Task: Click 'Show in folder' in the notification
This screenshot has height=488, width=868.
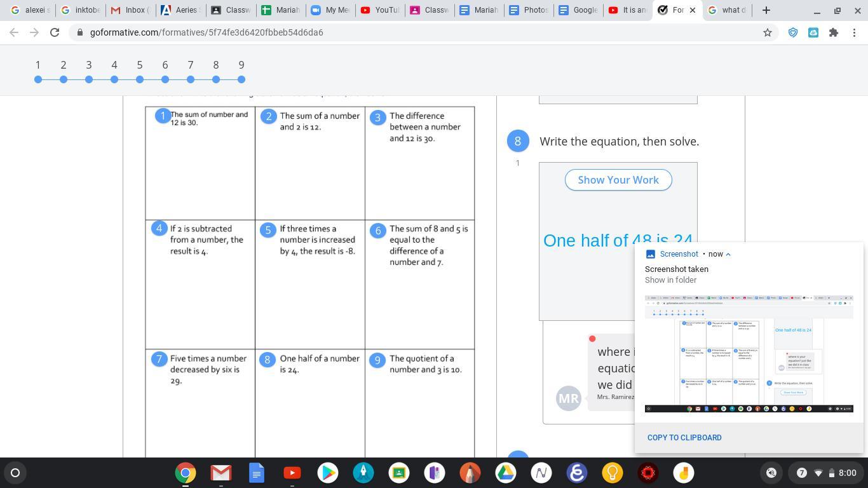Action: point(670,280)
